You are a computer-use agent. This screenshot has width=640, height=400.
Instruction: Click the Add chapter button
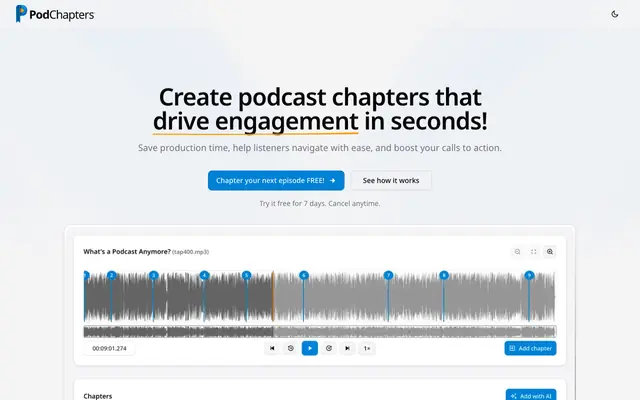pyautogui.click(x=530, y=348)
